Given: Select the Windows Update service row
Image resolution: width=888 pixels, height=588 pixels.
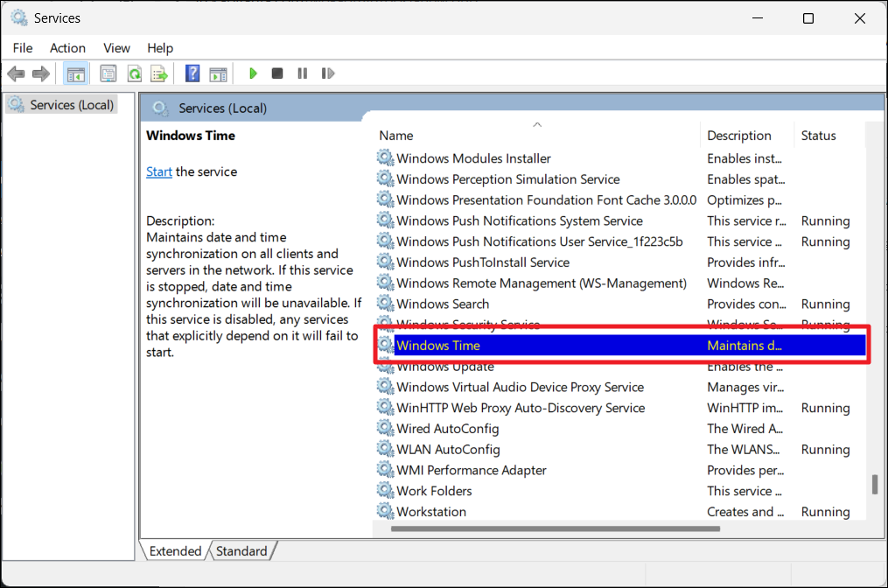Looking at the screenshot, I should click(445, 367).
